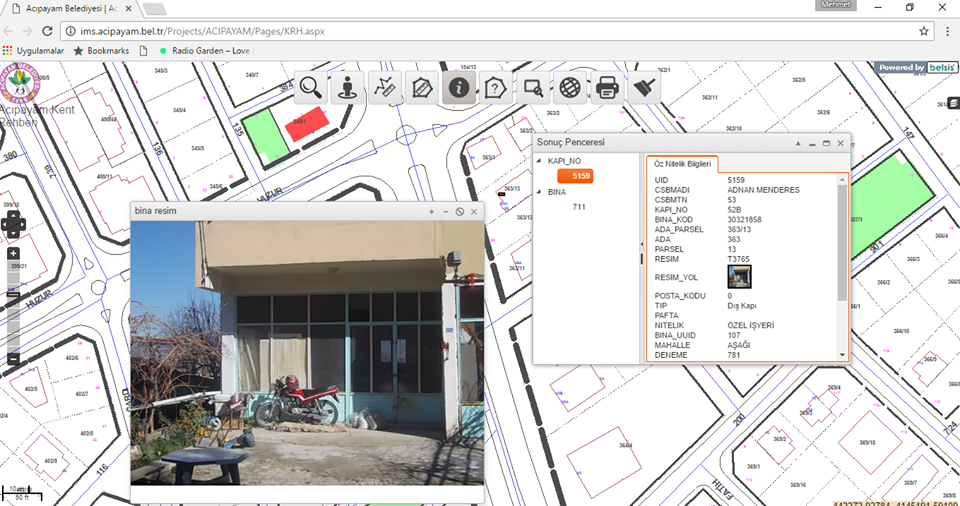
Task: Close the bina resim window
Action: point(474,211)
